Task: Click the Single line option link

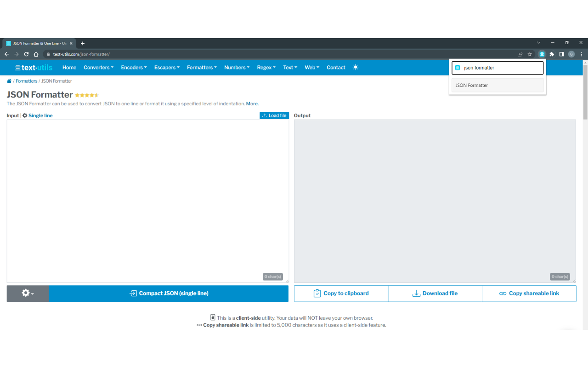Action: point(40,115)
